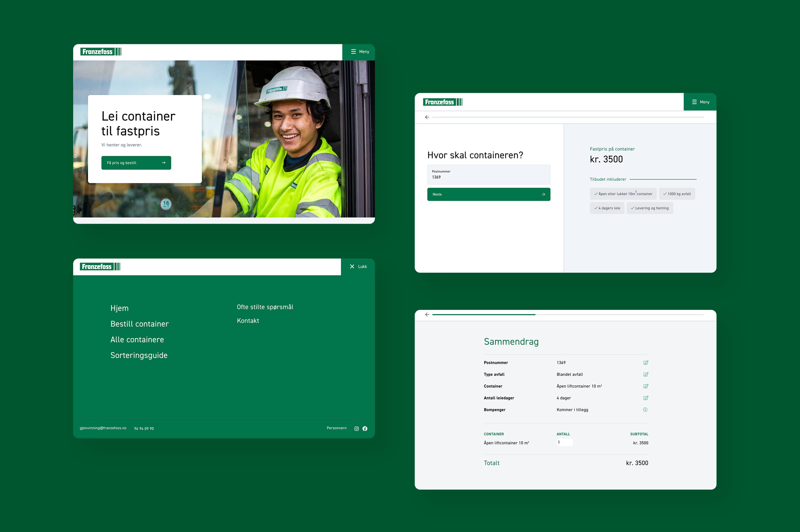Edit the Postnummer row in Sammendrag

click(x=646, y=363)
